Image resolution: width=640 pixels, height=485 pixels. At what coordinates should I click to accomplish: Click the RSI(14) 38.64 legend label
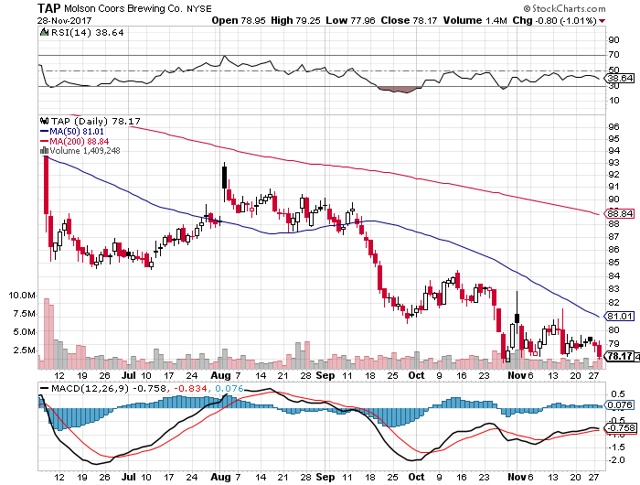87,33
